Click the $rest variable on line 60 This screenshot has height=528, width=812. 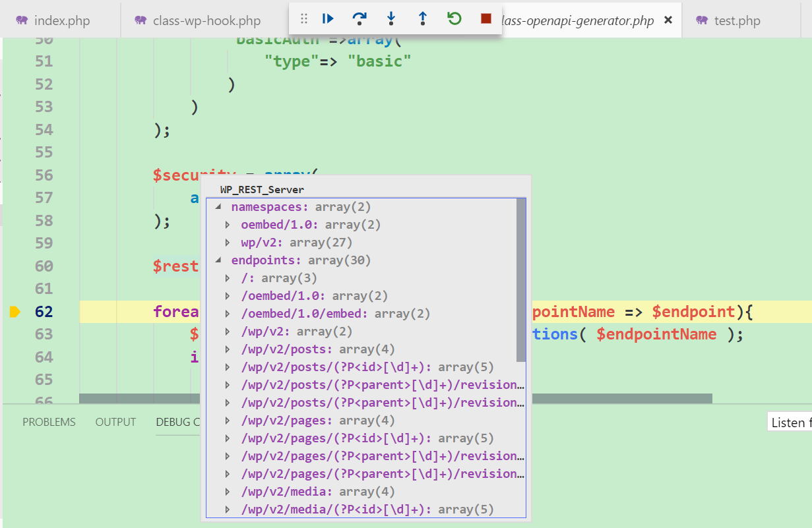(176, 266)
